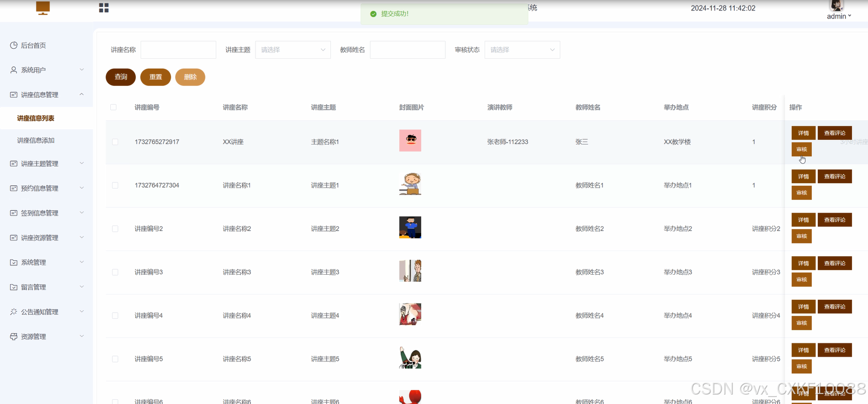Click the 资源管理 sidebar icon
Screen dimensions: 868x404
click(14, 336)
